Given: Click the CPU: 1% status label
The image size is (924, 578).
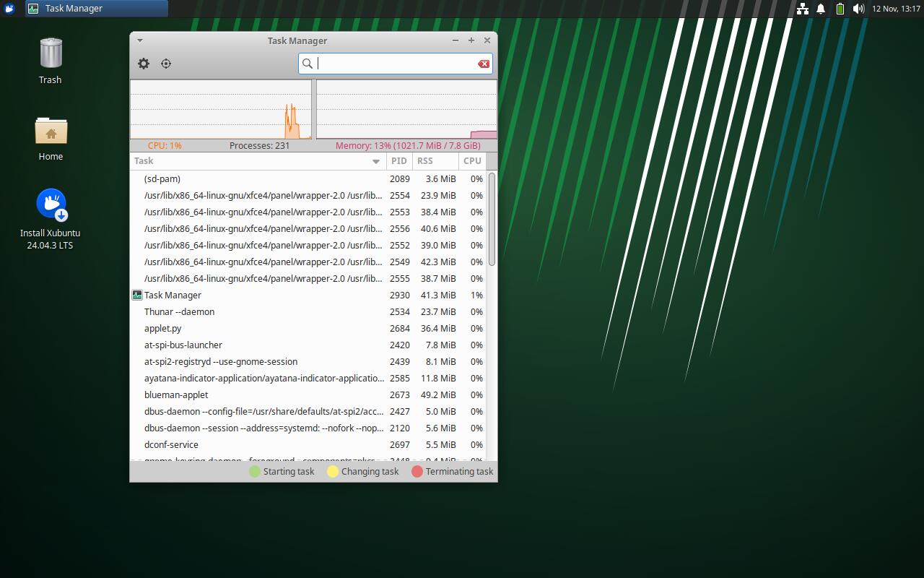Looking at the screenshot, I should tap(165, 145).
